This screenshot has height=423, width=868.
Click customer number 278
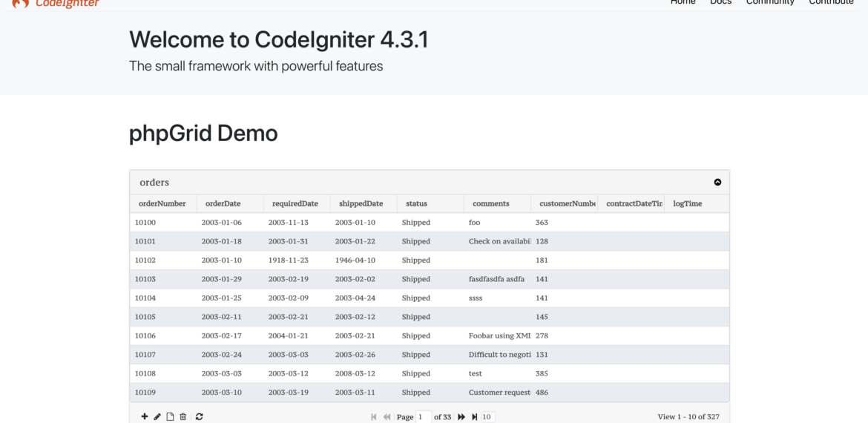(542, 335)
